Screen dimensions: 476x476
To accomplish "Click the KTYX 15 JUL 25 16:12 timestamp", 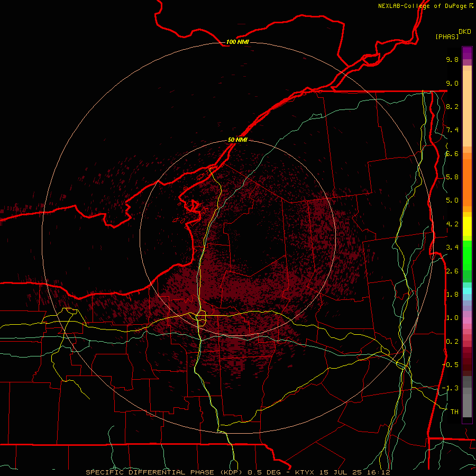I will [342, 472].
